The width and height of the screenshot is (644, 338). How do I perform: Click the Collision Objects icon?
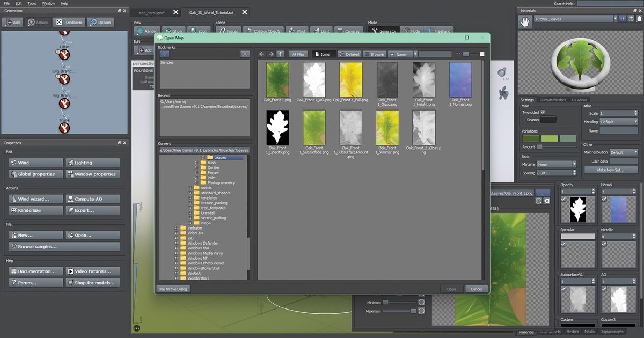[264, 31]
